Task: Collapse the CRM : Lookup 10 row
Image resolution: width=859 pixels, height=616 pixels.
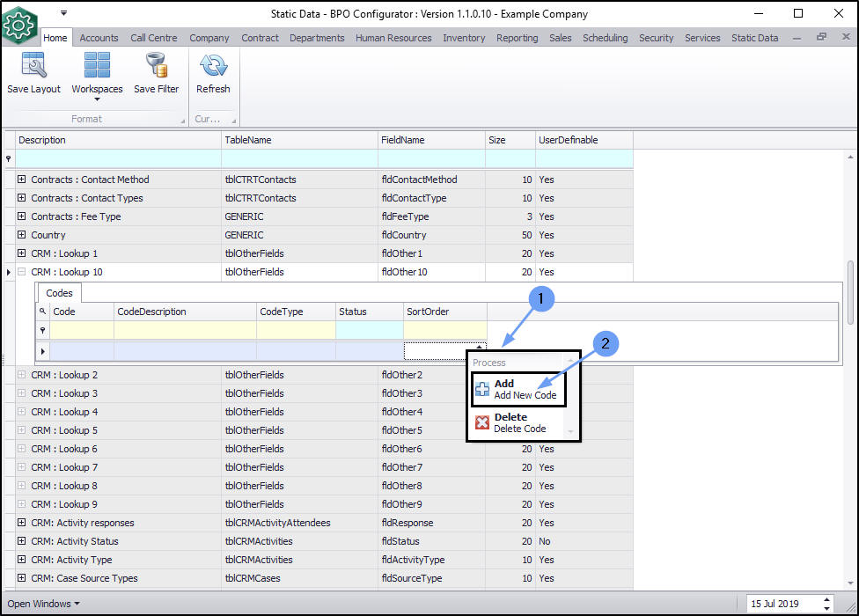Action: point(22,272)
